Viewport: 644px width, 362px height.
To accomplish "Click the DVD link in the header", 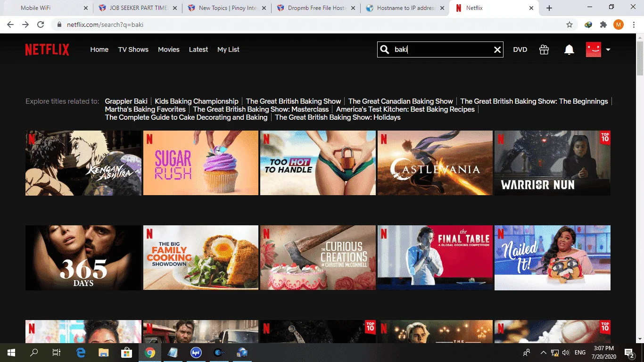I will (x=520, y=49).
